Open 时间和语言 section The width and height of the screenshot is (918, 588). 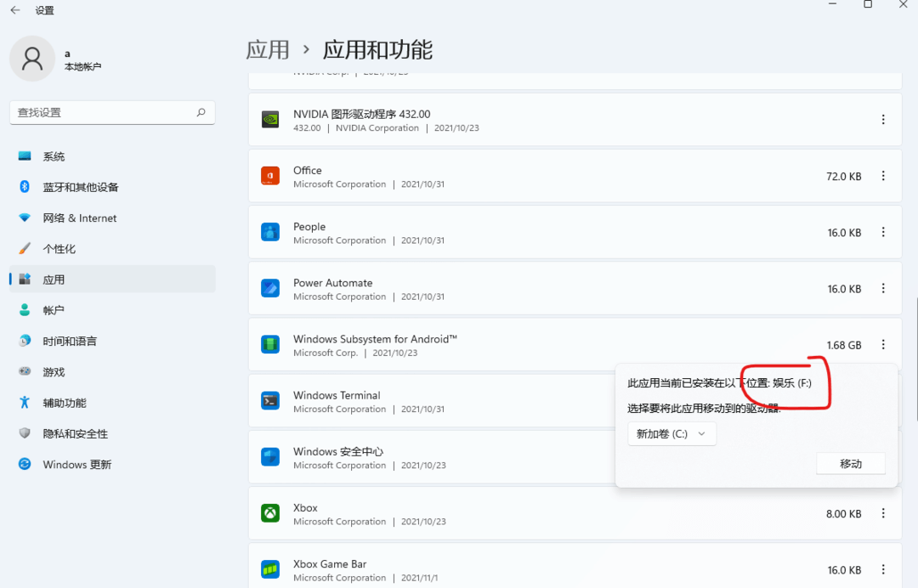click(x=112, y=341)
